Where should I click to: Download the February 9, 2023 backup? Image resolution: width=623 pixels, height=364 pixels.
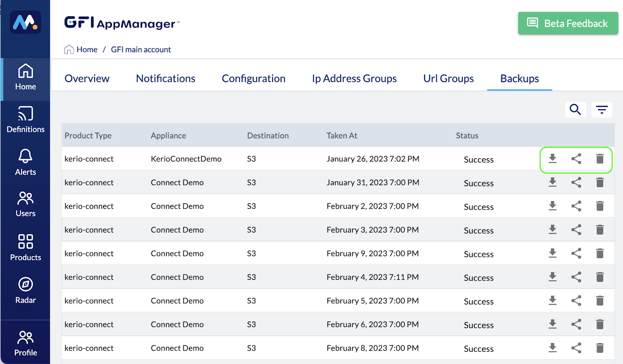point(553,254)
